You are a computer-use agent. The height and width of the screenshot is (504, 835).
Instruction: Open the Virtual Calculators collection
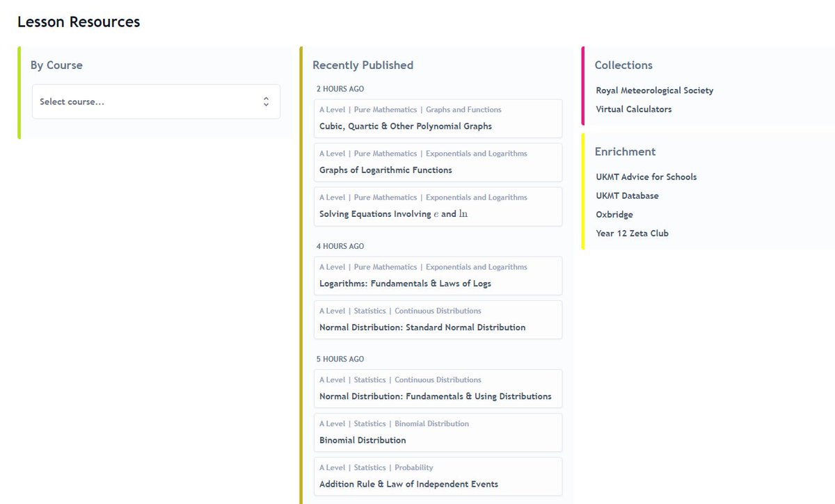[x=633, y=109]
